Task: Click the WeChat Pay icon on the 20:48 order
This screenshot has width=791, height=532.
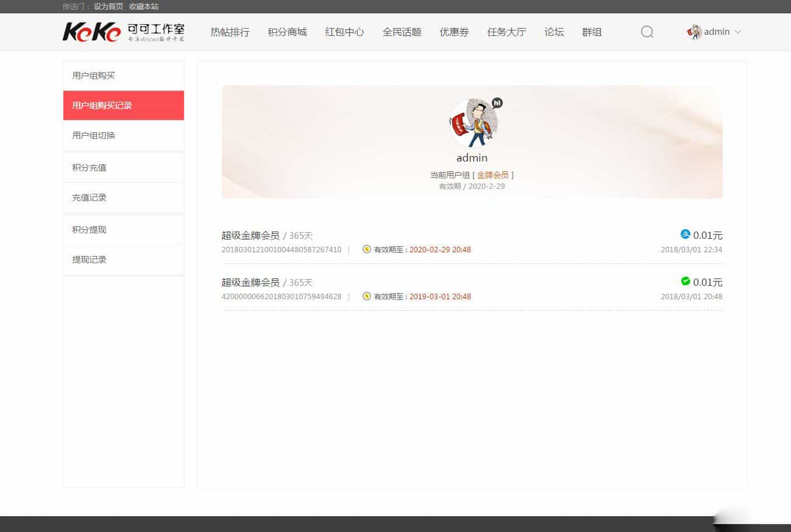Action: click(x=685, y=281)
